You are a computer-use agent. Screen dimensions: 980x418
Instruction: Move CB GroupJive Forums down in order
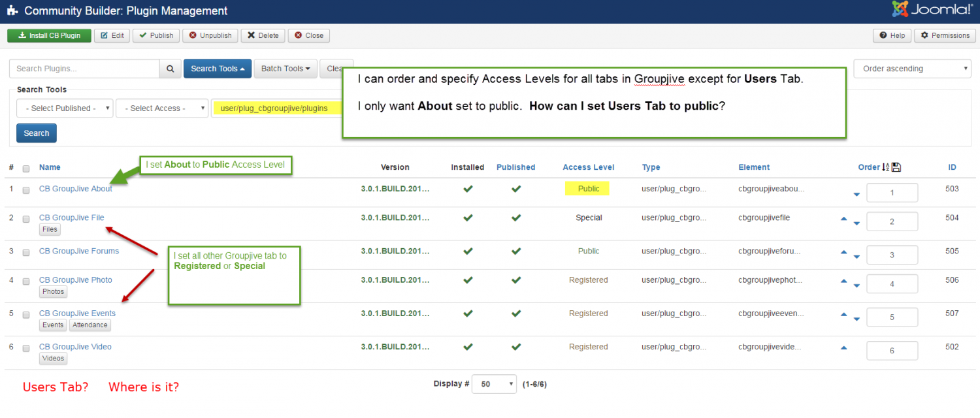coord(857,257)
